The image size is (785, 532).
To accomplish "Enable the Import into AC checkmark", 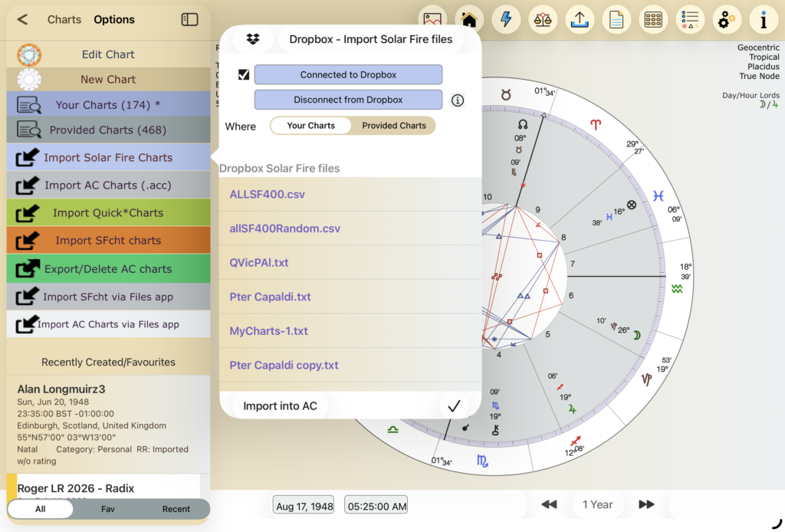I will [x=454, y=406].
